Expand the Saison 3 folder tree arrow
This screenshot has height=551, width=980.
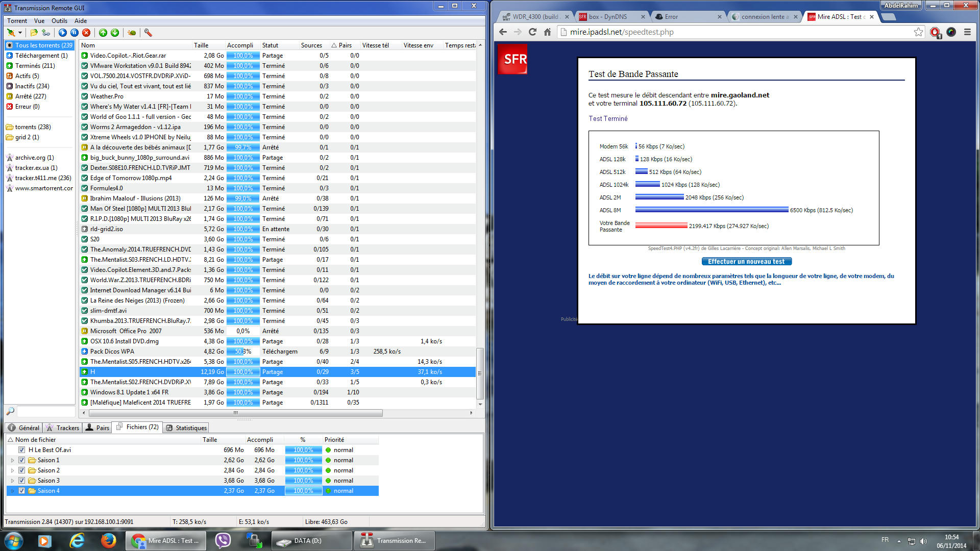[13, 481]
